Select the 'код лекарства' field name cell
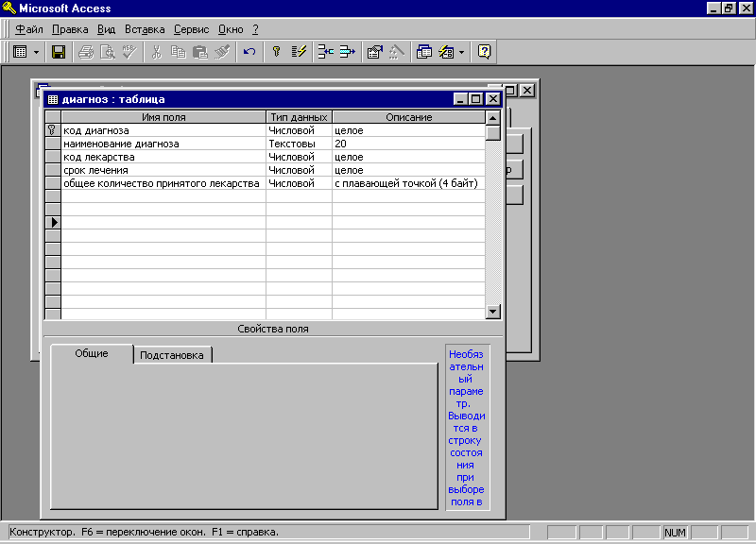This screenshot has width=756, height=544. click(x=163, y=157)
